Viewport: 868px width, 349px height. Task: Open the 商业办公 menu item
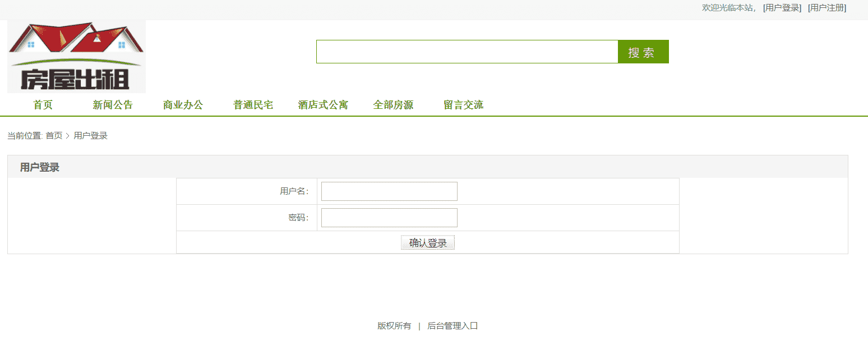click(183, 105)
